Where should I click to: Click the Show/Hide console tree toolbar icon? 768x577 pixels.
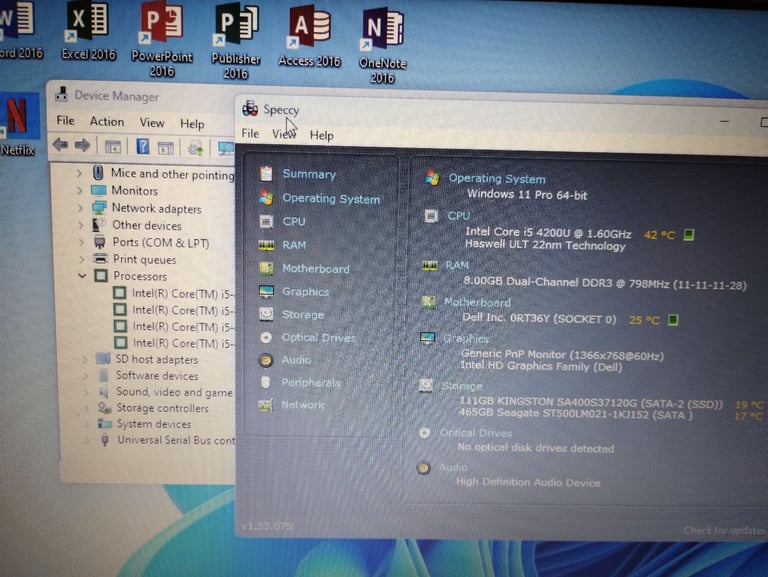[113, 146]
